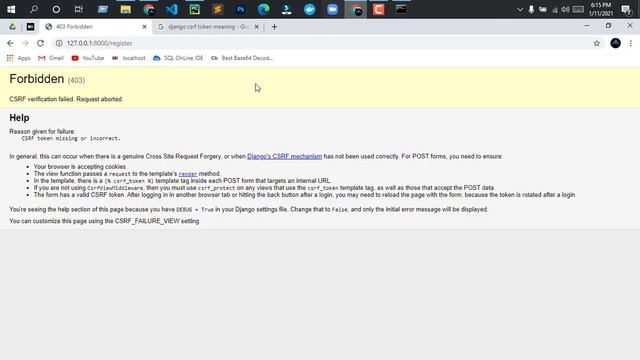Open File Explorer from the taskbar
Image resolution: width=640 pixels, height=360 pixels.
(x=125, y=9)
